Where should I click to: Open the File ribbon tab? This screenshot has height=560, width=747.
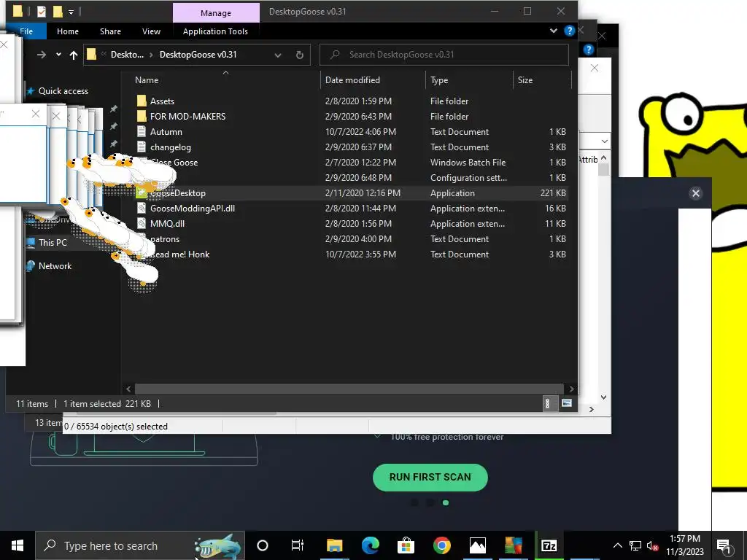(26, 31)
